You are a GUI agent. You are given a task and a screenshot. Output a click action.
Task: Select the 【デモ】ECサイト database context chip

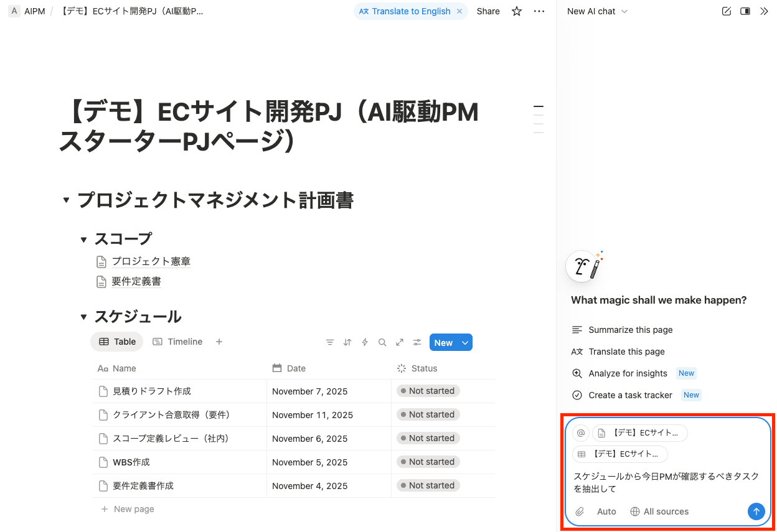620,454
